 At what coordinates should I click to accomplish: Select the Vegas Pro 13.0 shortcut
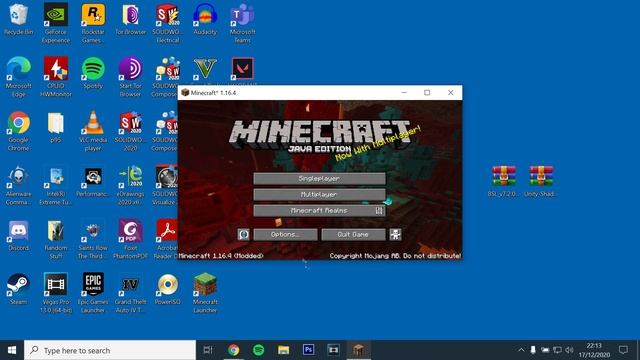[x=56, y=293]
